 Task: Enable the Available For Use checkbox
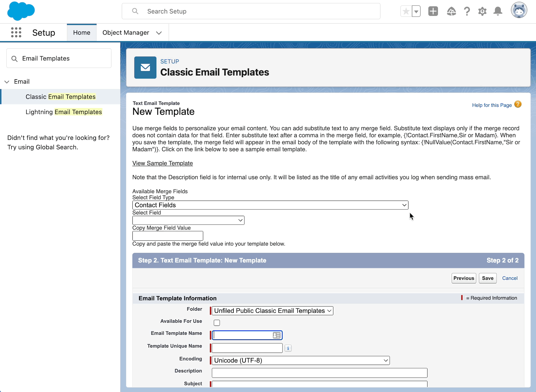[217, 323]
